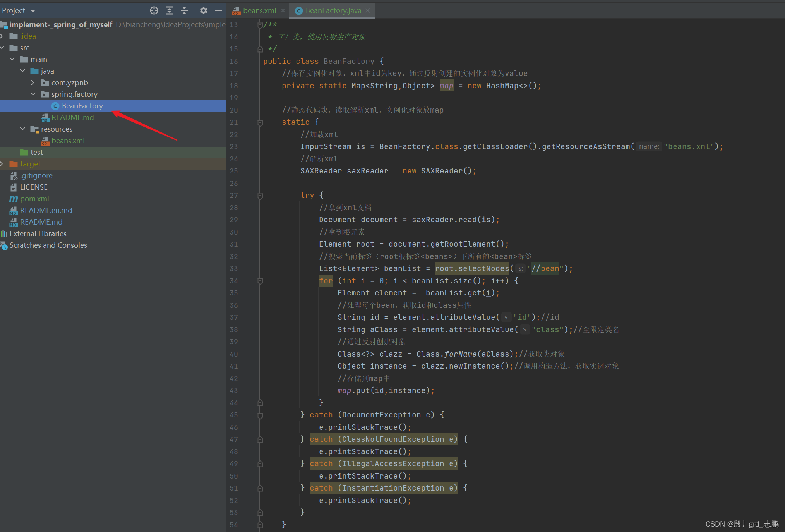Viewport: 785px width, 532px height.
Task: Click the Scratches and Consoles icon
Action: (x=4, y=245)
